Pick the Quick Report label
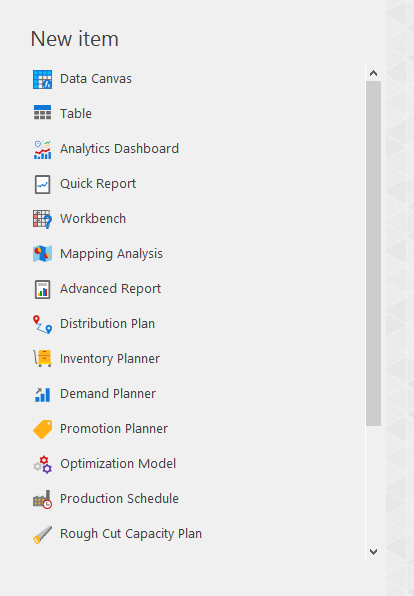Screen dimensions: 414x596 (98, 184)
